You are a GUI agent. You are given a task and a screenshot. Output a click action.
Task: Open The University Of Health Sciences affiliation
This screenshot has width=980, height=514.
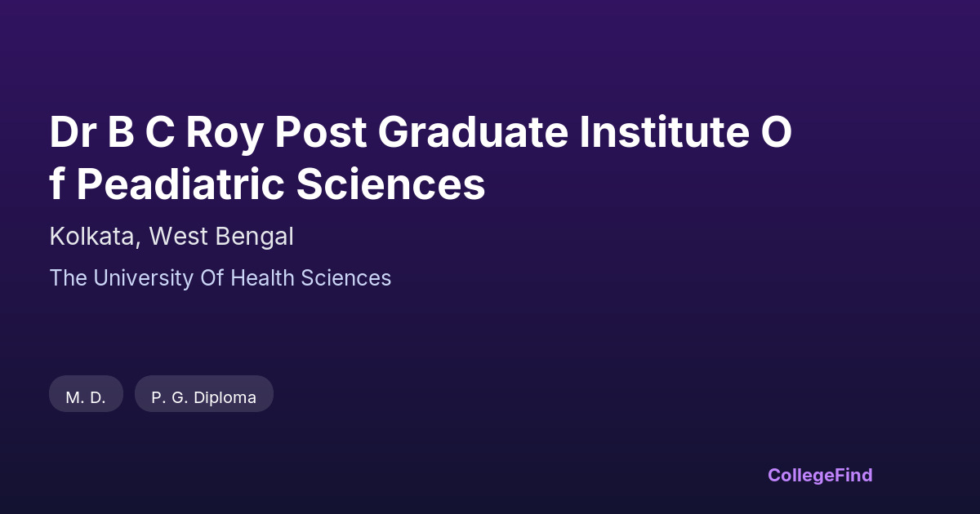pyautogui.click(x=220, y=278)
